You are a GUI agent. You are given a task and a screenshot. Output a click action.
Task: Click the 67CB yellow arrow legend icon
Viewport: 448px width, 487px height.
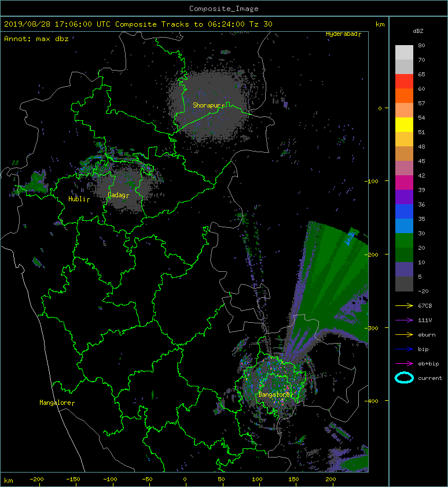[404, 305]
